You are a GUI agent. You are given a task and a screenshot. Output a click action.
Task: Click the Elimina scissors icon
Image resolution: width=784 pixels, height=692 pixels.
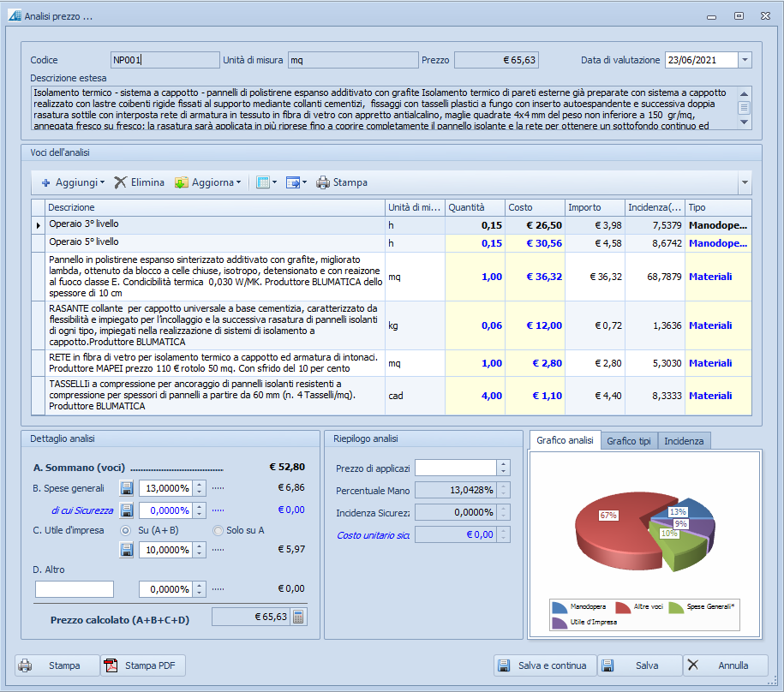pyautogui.click(x=120, y=182)
